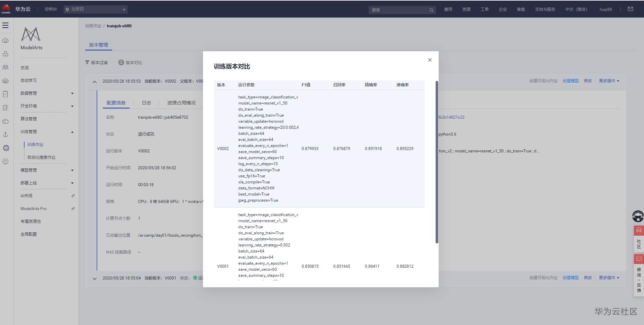Select 自动化搜索作业 sidebar item
Viewport: 644px width, 325px height.
[41, 157]
